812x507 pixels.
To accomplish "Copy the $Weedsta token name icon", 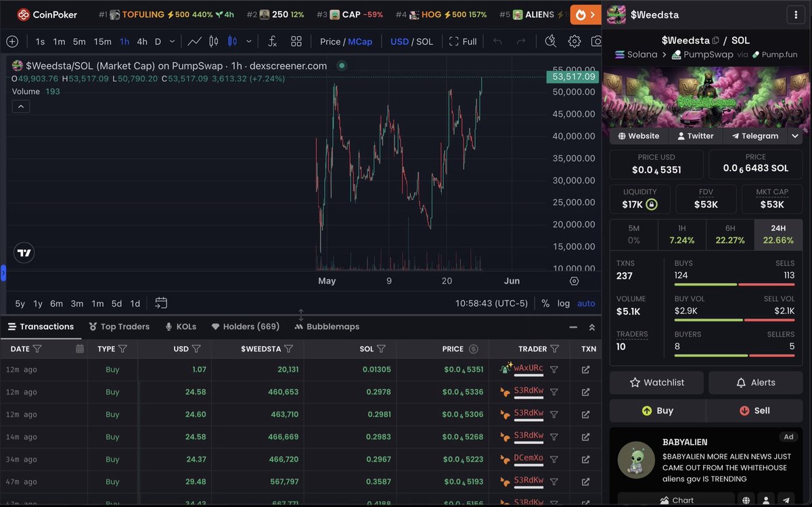I will point(716,41).
